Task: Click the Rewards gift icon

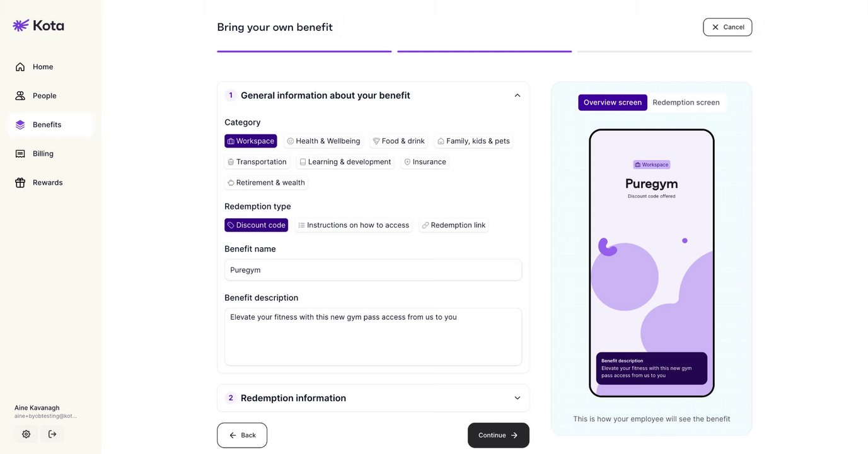Action: (x=20, y=183)
